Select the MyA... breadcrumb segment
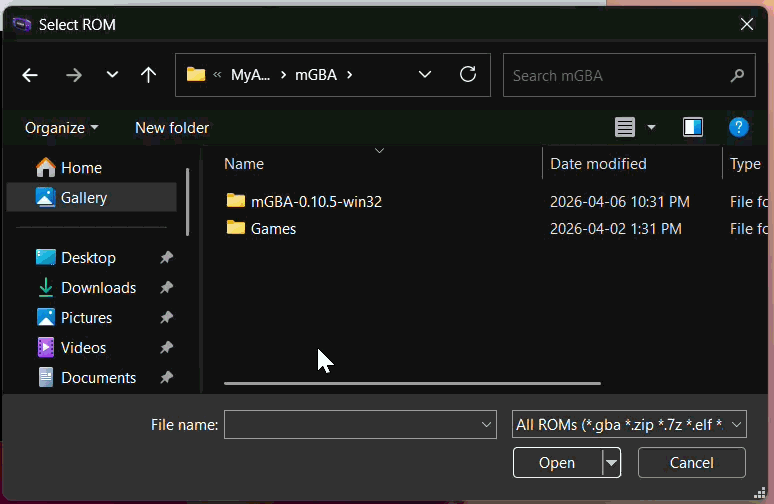The width and height of the screenshot is (774, 504). (x=250, y=75)
